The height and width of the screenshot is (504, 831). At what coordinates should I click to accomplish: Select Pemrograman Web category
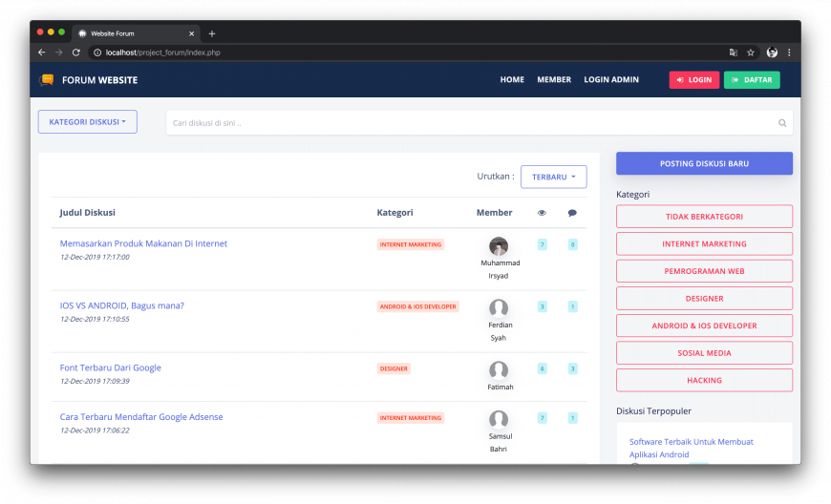(704, 271)
